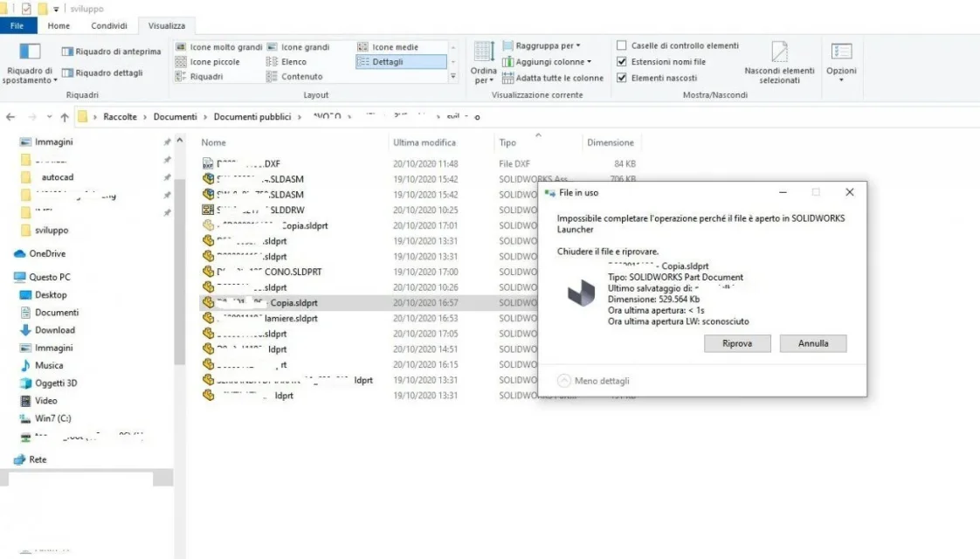Open Video folder in sidebar

click(x=45, y=401)
